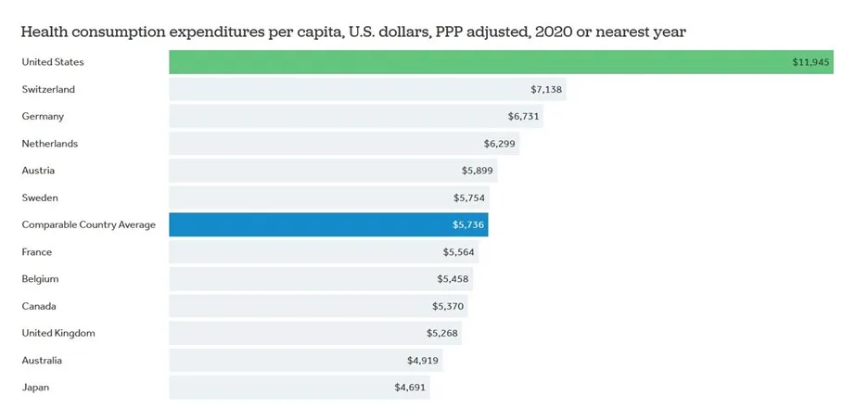Click the Japan country label
Image resolution: width=868 pixels, height=408 pixels.
(36, 387)
